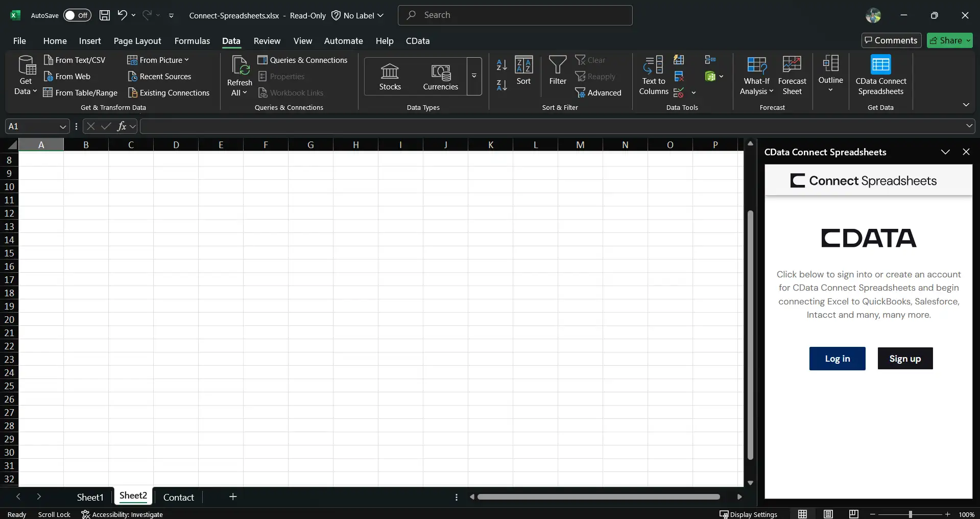This screenshot has width=980, height=519.
Task: Open the Get Data menu
Action: pyautogui.click(x=26, y=76)
